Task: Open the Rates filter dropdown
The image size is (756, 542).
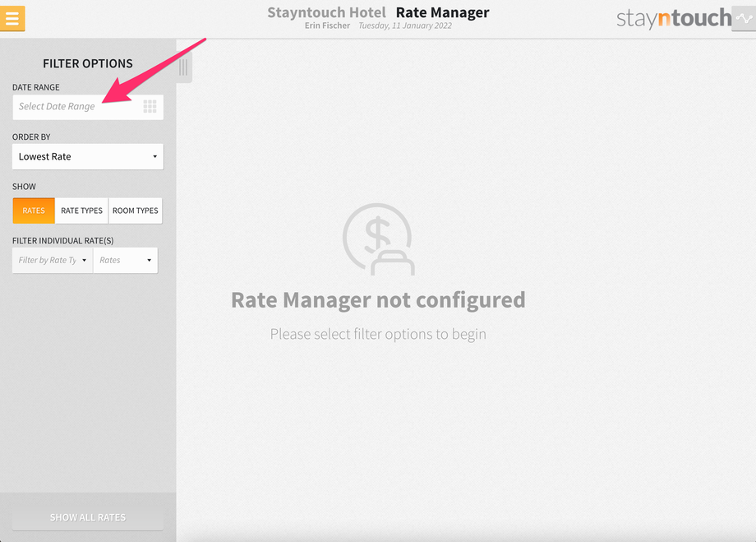Action: coord(126,261)
